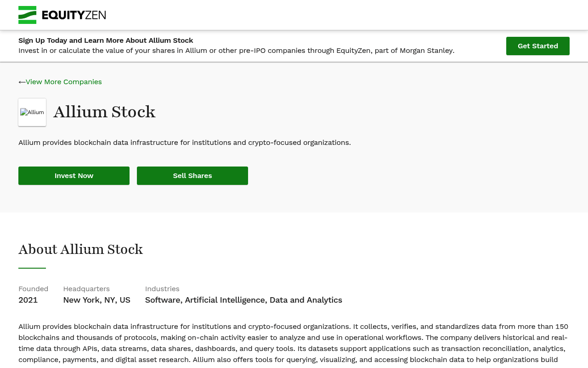Click the short Allium description under the title

tap(185, 143)
